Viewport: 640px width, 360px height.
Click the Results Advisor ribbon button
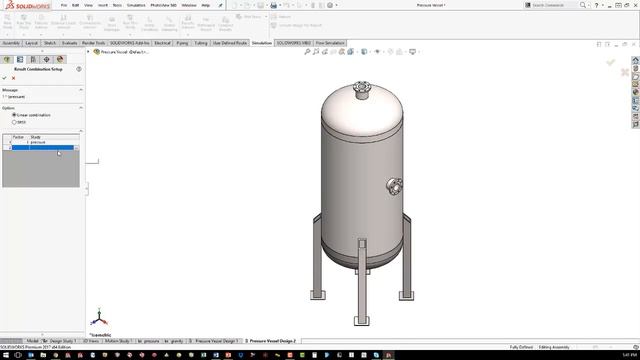point(188,23)
